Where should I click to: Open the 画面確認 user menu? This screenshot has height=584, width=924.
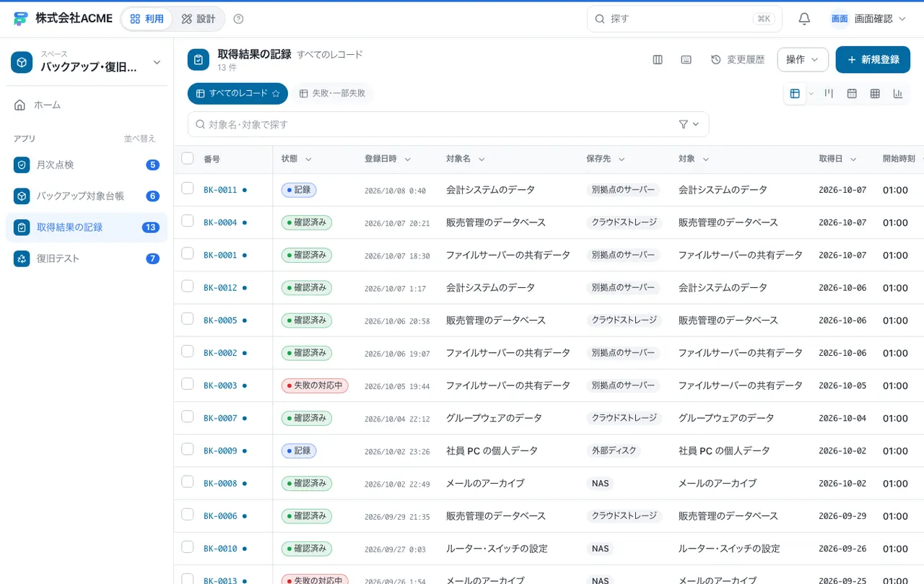pyautogui.click(x=868, y=19)
